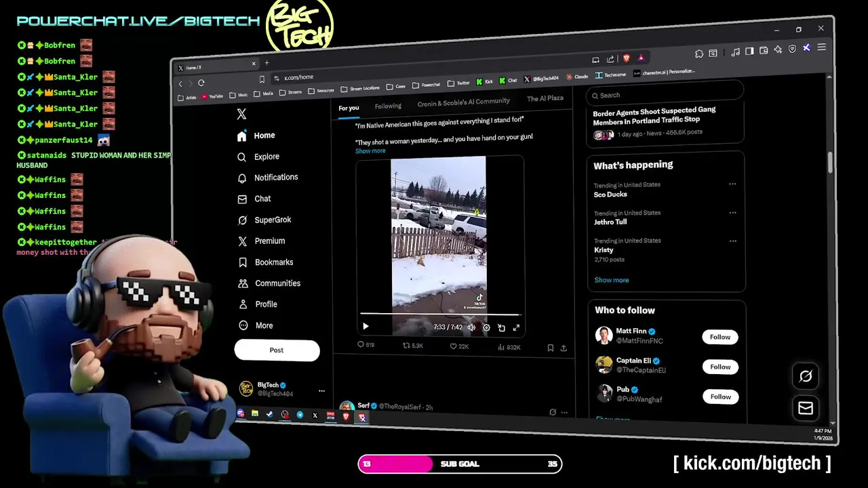Open video settings gear icon
Screen dimensions: 868x488
[486, 327]
